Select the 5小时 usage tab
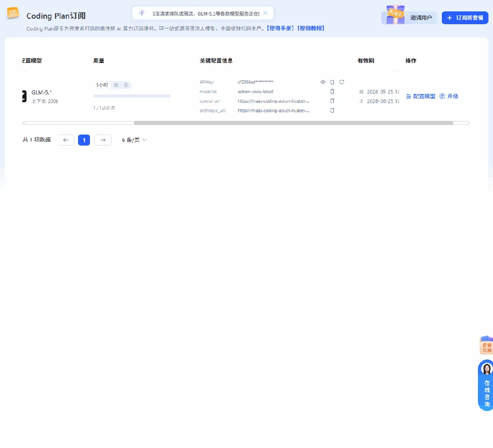The image size is (493, 448). (x=102, y=85)
